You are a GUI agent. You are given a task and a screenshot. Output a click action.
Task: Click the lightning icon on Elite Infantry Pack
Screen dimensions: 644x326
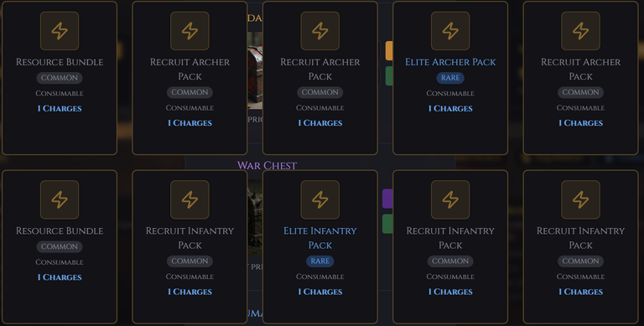click(320, 199)
